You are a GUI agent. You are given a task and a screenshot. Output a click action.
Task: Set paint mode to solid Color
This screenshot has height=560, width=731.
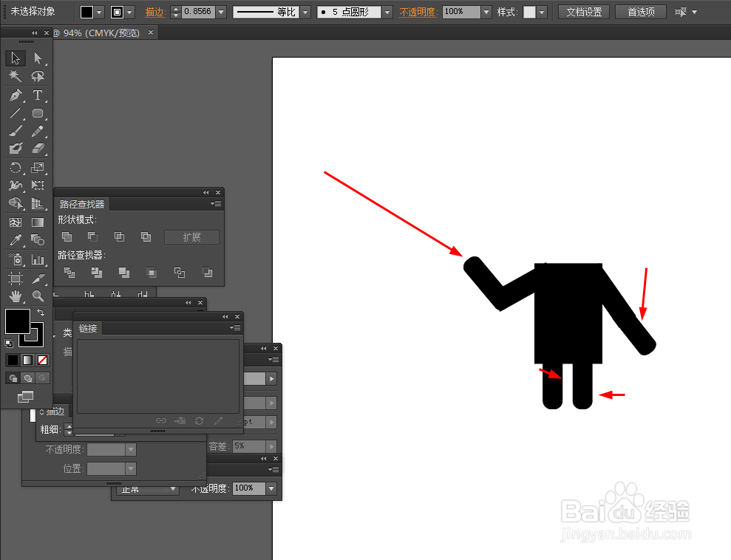(13, 360)
